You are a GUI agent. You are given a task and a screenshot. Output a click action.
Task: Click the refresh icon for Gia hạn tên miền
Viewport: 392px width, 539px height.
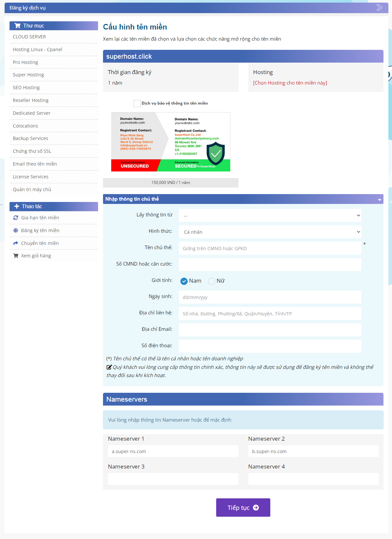point(16,218)
